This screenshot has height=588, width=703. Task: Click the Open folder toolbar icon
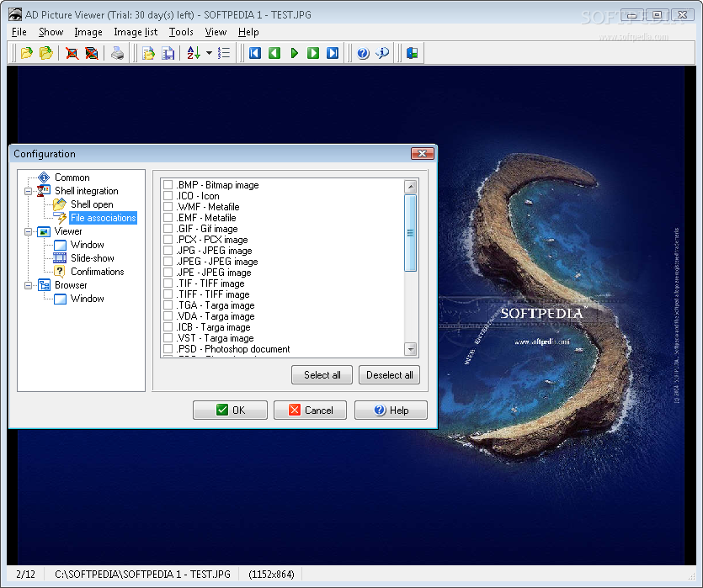(45, 53)
